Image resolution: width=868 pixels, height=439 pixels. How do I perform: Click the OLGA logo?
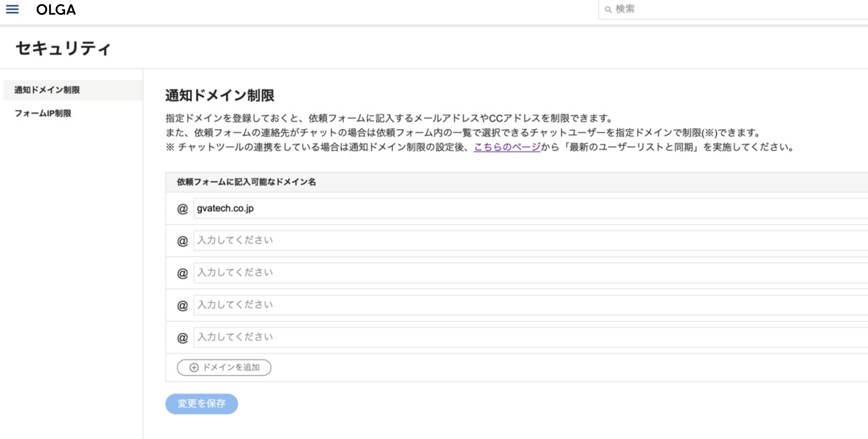pos(56,10)
